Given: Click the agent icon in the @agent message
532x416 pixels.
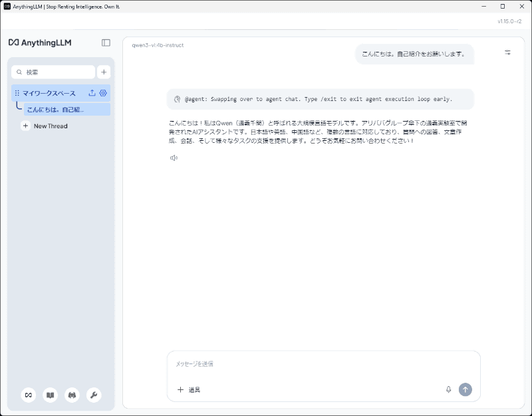Looking at the screenshot, I should (177, 99).
